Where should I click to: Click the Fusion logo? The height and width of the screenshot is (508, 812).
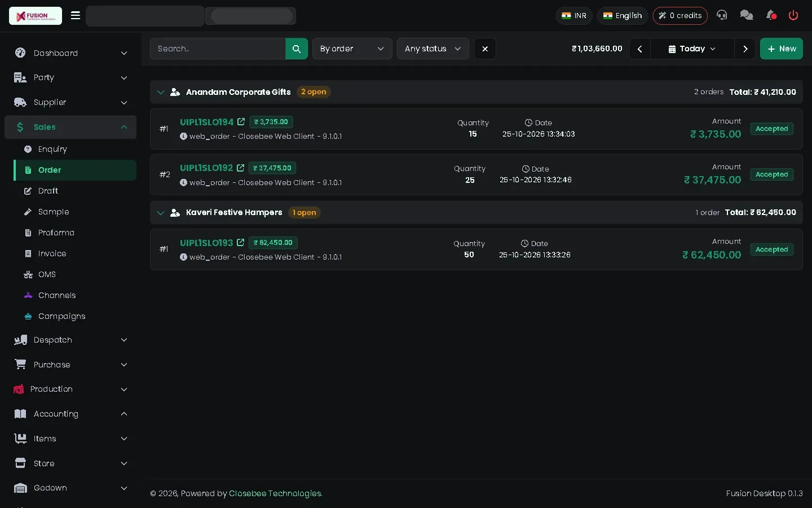(36, 16)
